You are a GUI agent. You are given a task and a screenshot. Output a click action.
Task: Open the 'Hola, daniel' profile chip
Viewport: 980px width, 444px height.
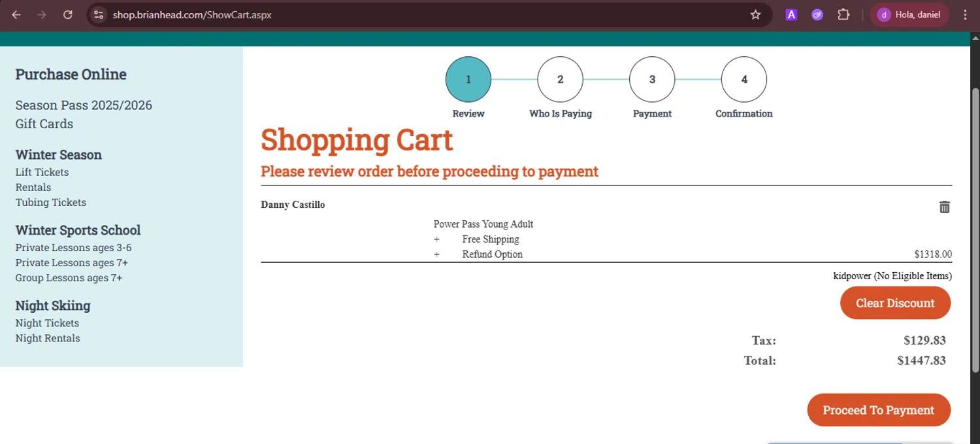[909, 14]
